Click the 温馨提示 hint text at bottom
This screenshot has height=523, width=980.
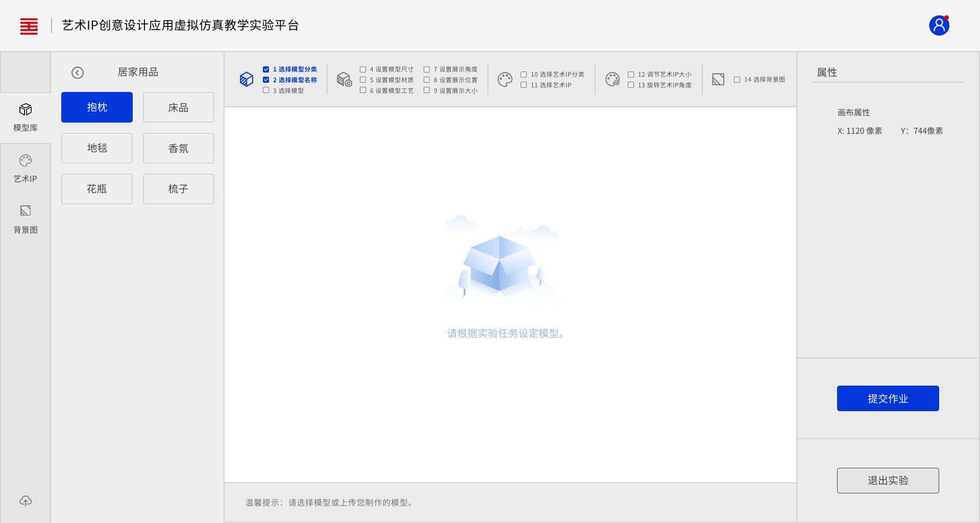click(x=329, y=503)
